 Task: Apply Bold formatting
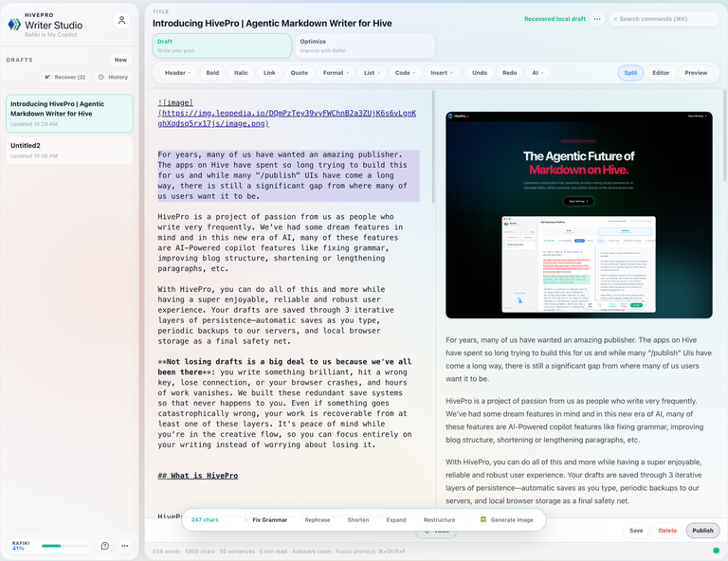click(x=212, y=73)
